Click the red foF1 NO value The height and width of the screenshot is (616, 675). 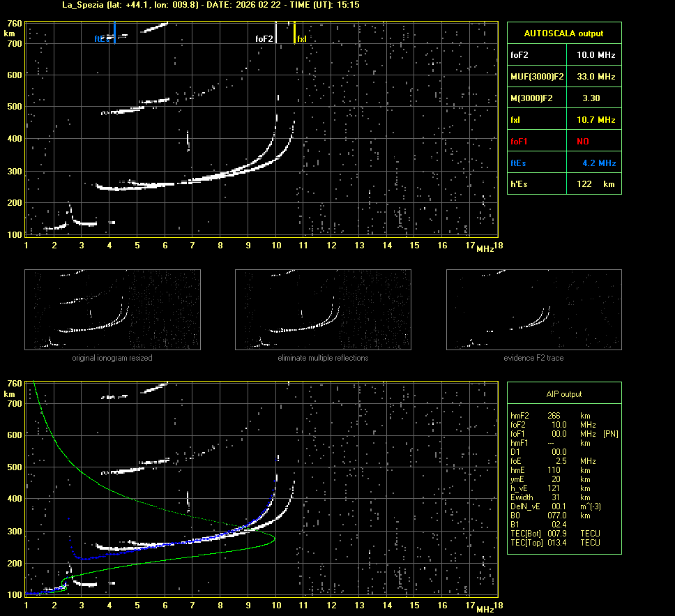[x=582, y=141]
